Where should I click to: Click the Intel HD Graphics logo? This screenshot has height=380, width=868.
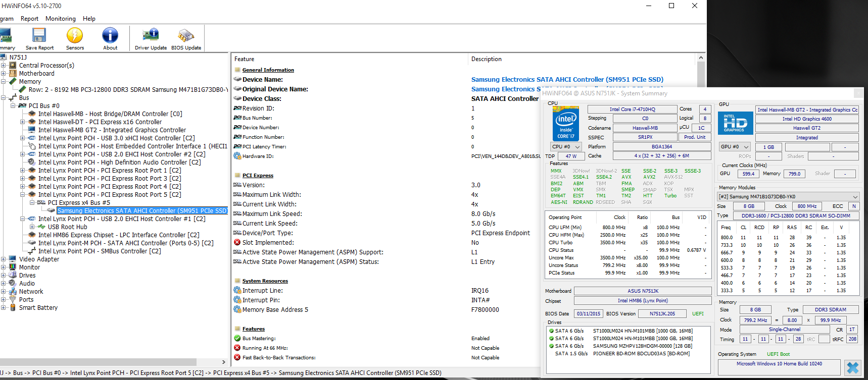tap(735, 124)
